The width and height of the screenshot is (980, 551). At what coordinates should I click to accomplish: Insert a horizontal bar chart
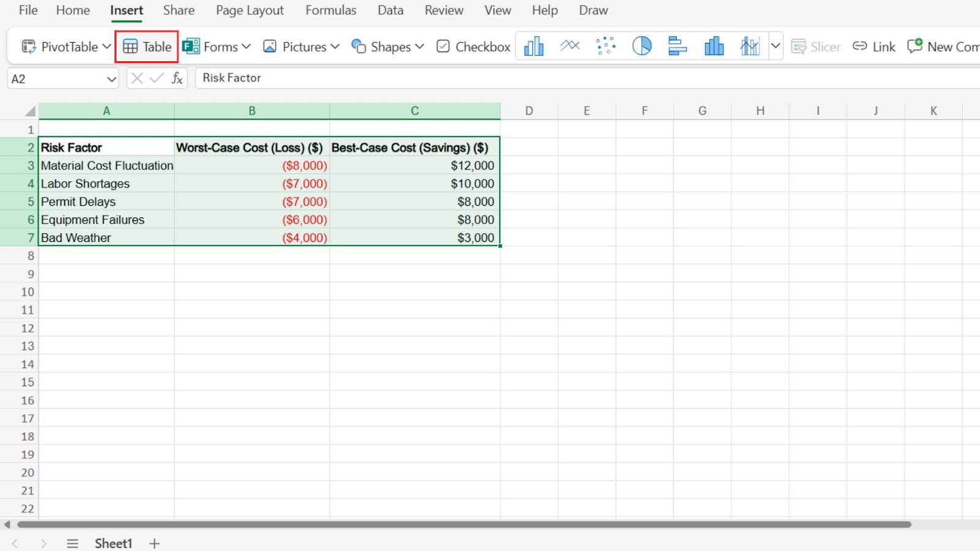click(x=677, y=47)
